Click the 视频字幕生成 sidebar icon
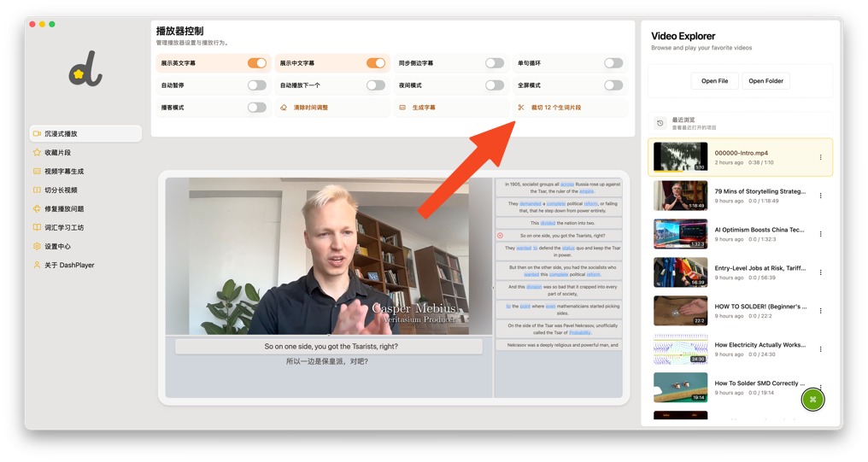Image resolution: width=868 pixels, height=462 pixels. (x=37, y=172)
